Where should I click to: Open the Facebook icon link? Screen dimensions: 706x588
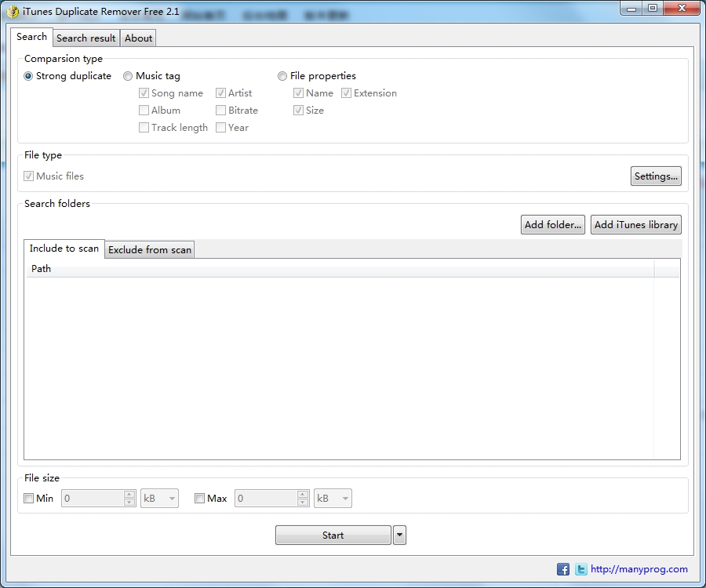coord(562,569)
